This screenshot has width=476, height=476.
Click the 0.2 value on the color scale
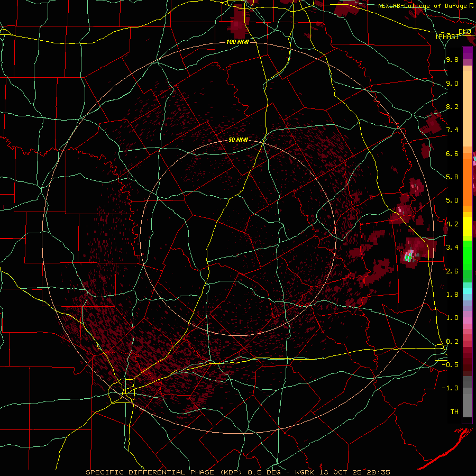[452, 342]
